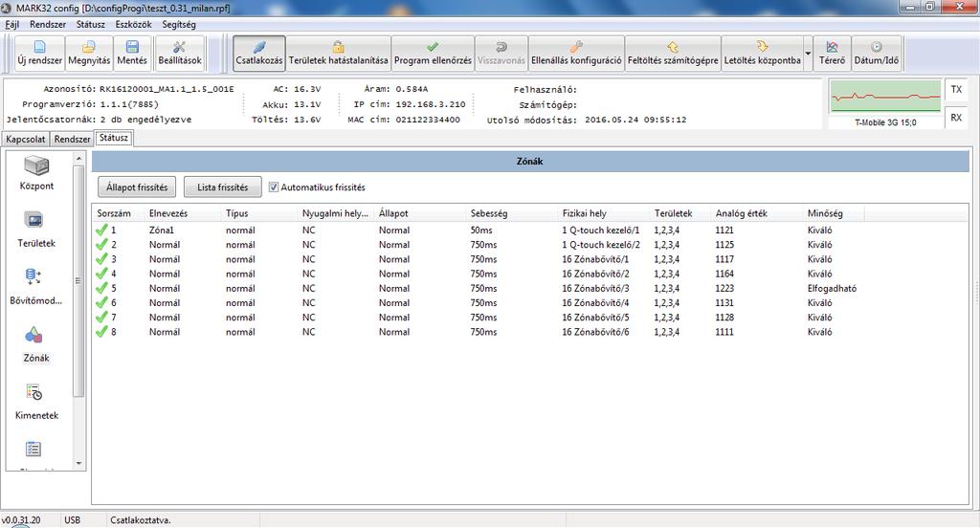Click Letöltés központba download button
This screenshot has height=528, width=980.
(x=762, y=54)
